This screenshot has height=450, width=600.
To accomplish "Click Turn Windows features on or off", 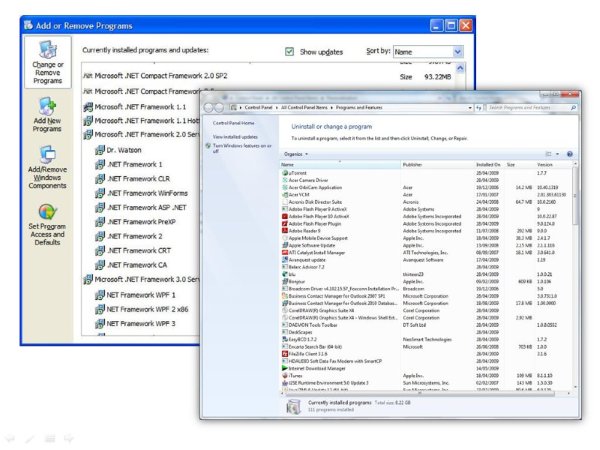I will pos(240,147).
